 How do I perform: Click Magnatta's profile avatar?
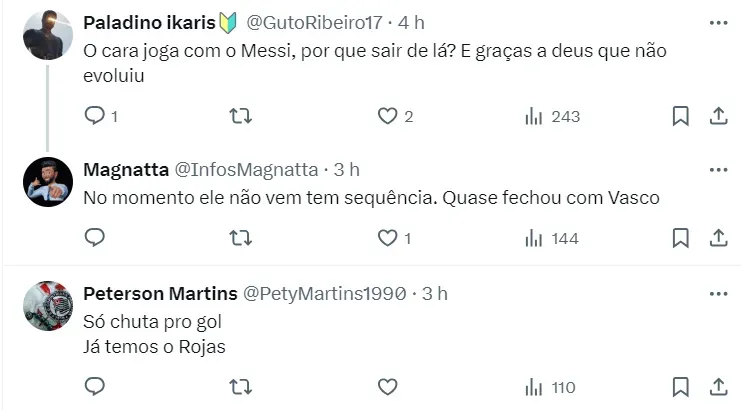coord(47,182)
